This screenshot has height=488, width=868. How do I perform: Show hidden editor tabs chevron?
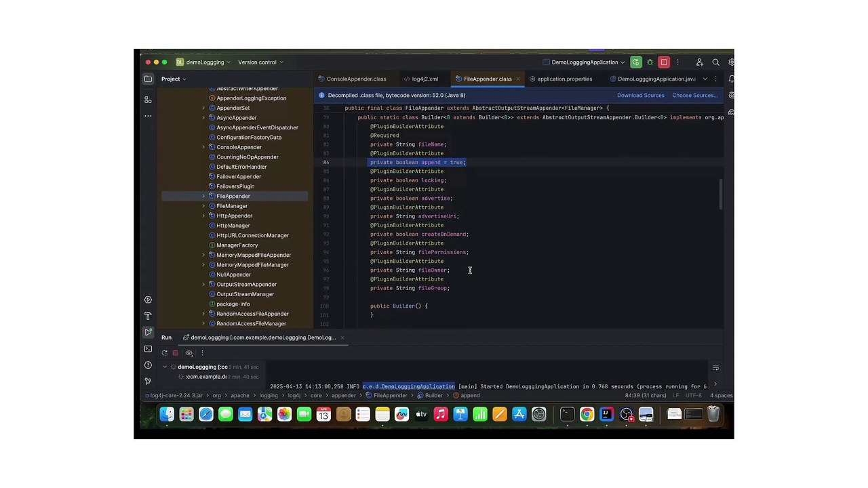pos(705,79)
